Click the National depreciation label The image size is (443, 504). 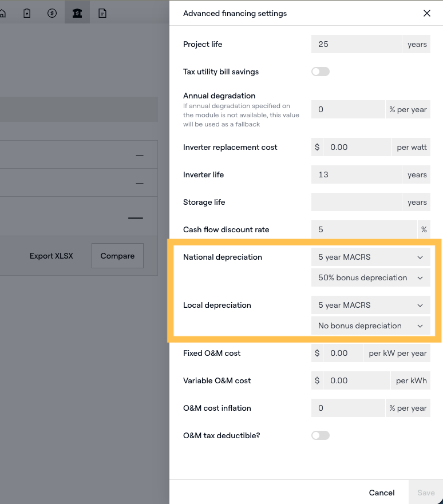223,257
